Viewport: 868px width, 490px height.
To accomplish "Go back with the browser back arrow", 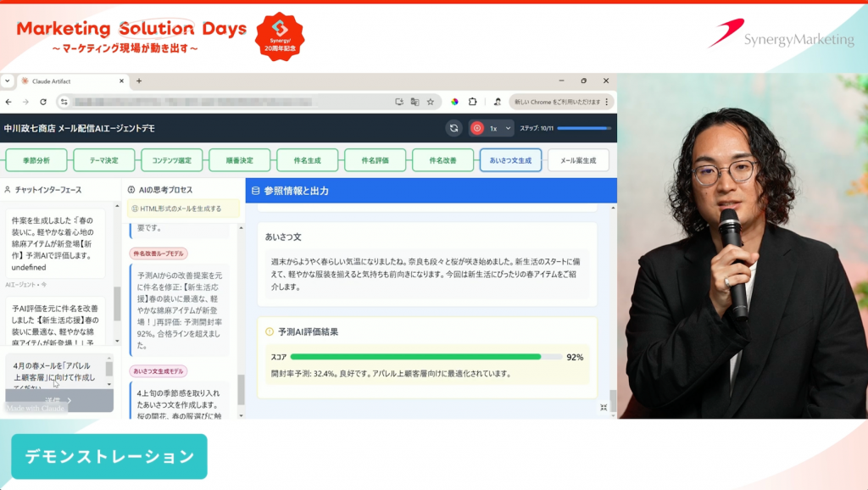I will tap(8, 102).
